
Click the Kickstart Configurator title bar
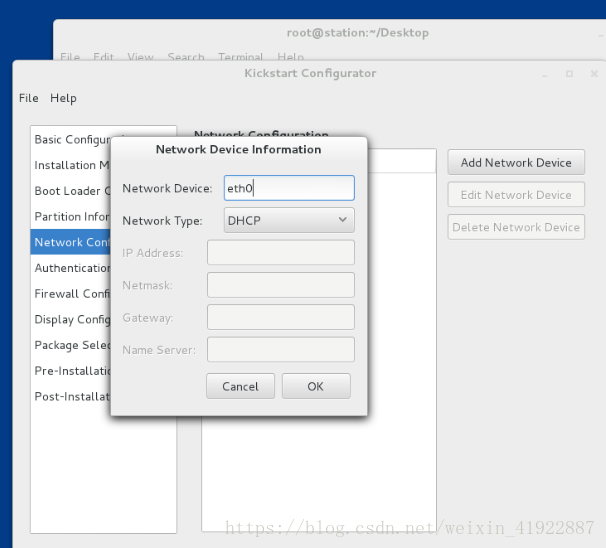click(x=310, y=73)
